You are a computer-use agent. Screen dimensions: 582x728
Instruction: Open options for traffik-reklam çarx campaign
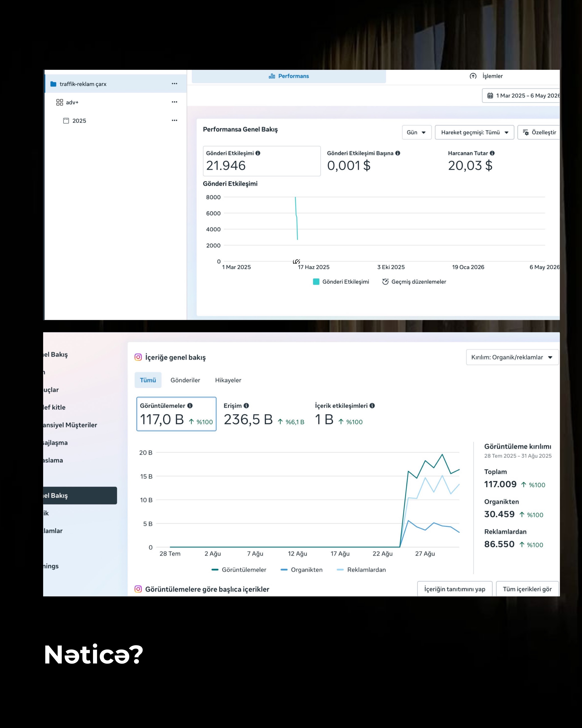(x=174, y=84)
